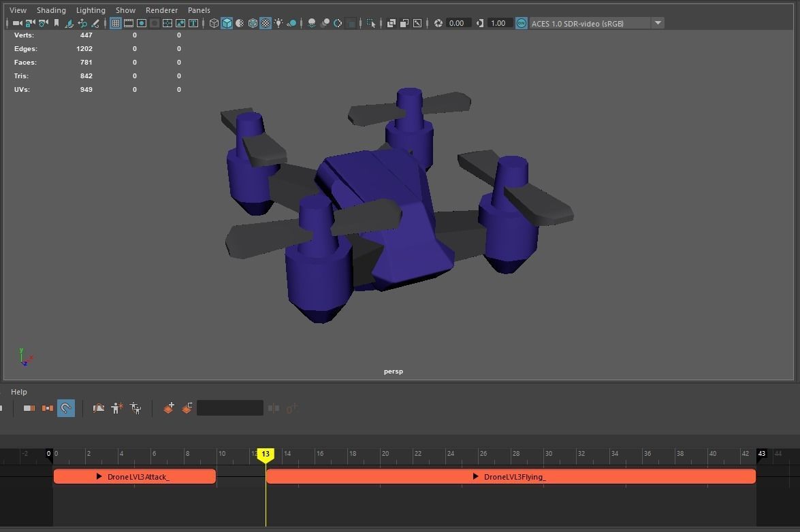Toggle X-Ray Active Components icon

[404, 23]
